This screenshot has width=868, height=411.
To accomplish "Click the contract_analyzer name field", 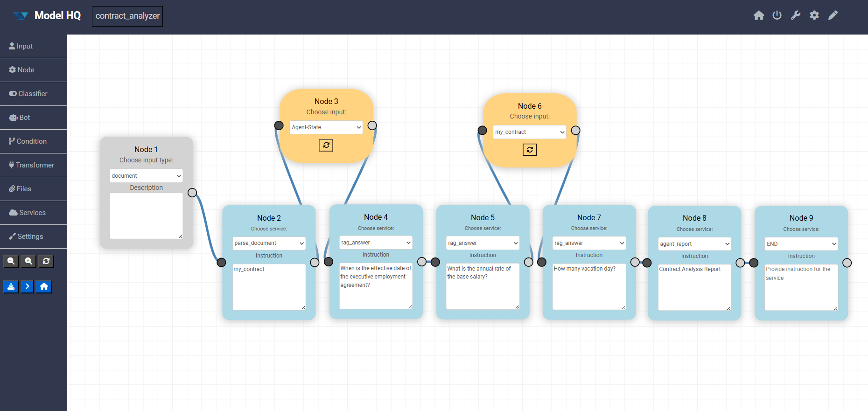I will pos(127,16).
